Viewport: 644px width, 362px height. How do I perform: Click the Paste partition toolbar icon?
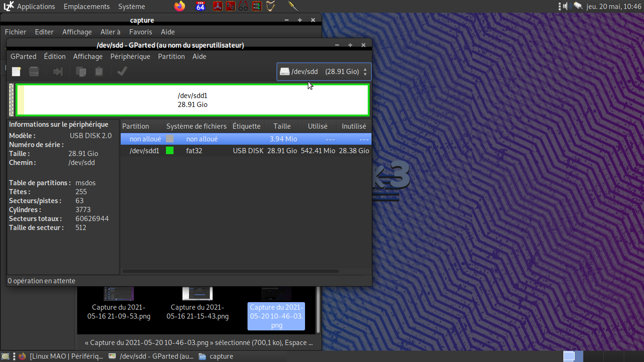point(99,72)
